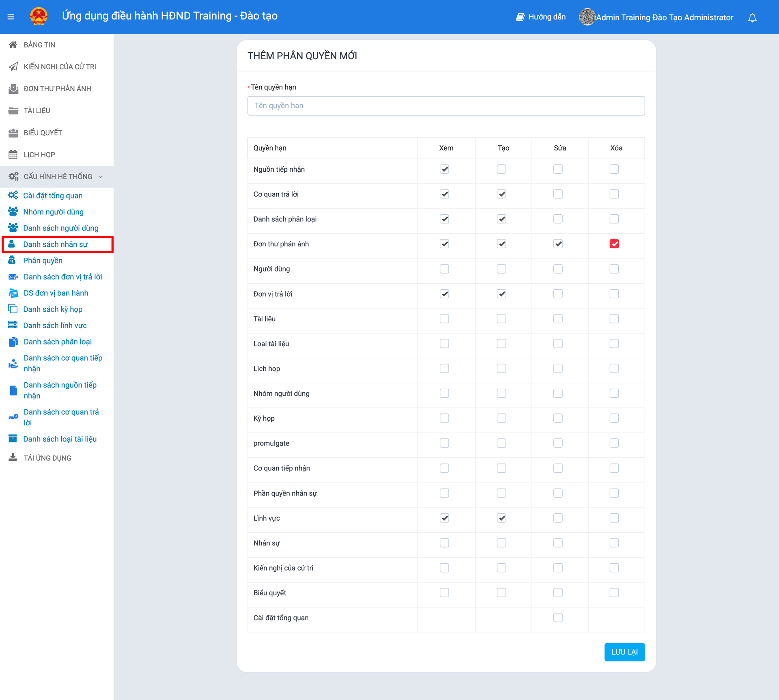Click the Biểu quyết briefcase icon
The width and height of the screenshot is (779, 700).
[13, 133]
